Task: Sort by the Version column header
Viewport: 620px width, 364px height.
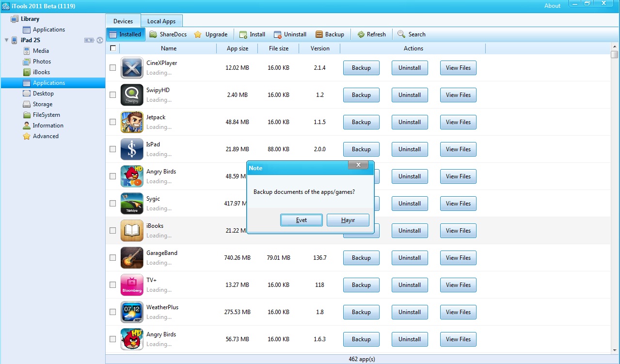Action: coord(319,48)
